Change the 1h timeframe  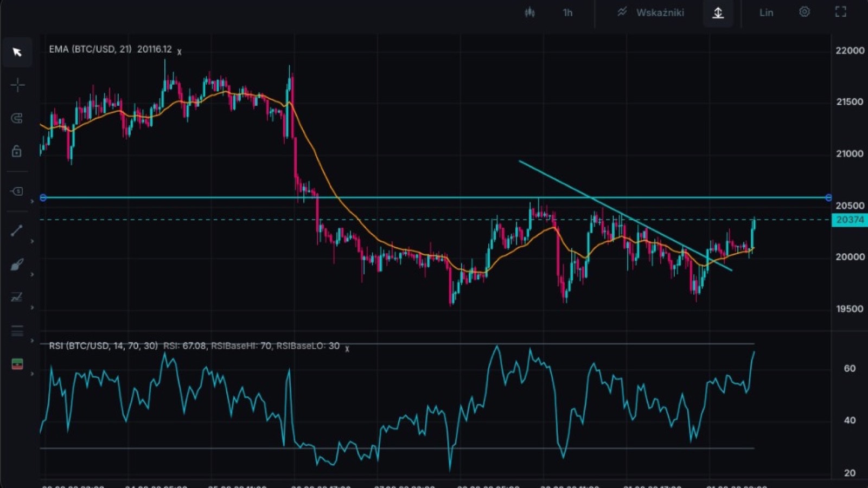pos(567,12)
